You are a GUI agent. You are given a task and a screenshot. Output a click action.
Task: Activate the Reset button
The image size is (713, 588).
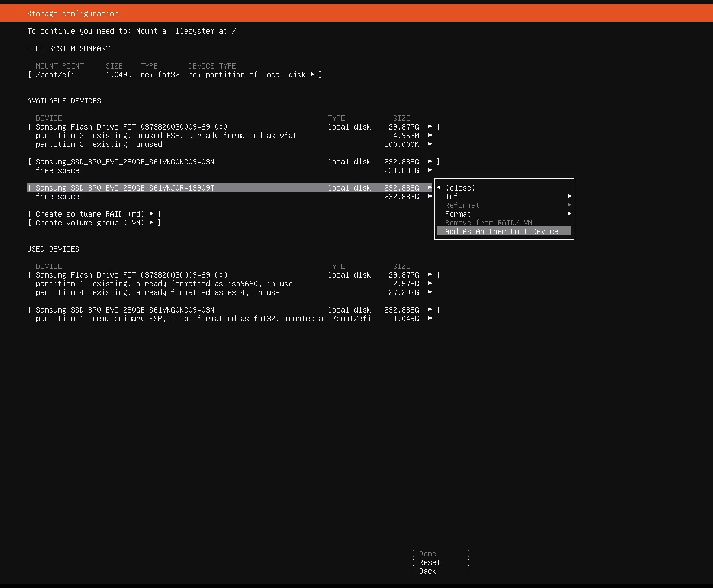[x=441, y=562]
